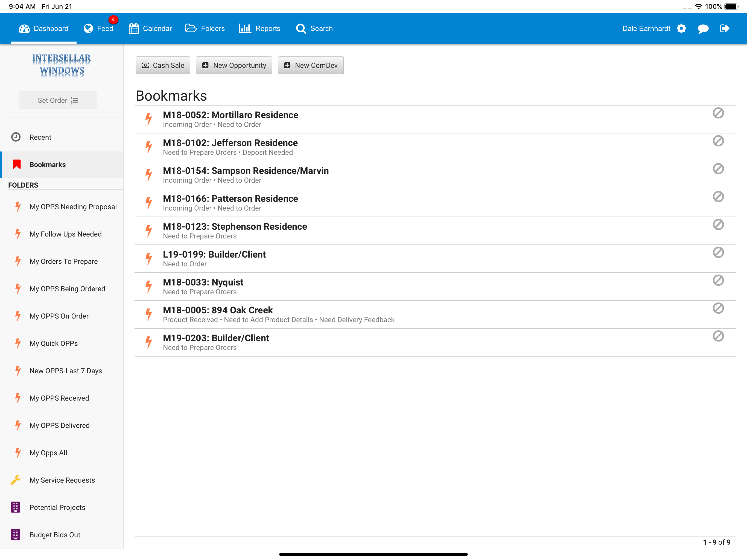The image size is (747, 560).
Task: Open the chat bubble icon
Action: (703, 29)
